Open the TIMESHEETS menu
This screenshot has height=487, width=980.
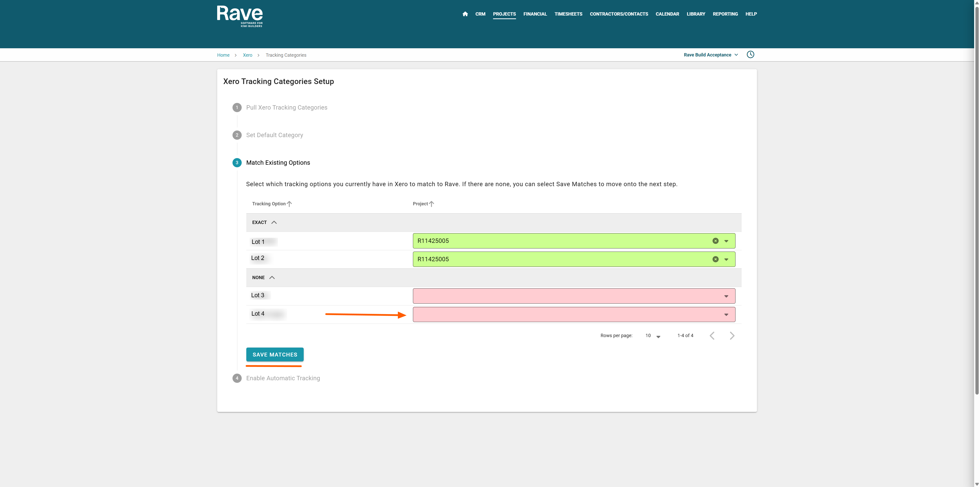[x=568, y=14]
